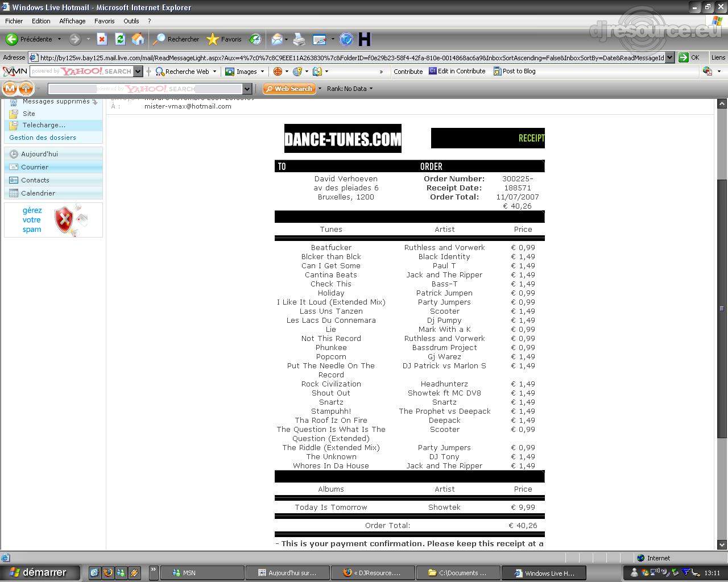Viewport: 728px width, 582px height.
Task: Click the grey Forward arrow button
Action: click(75, 39)
